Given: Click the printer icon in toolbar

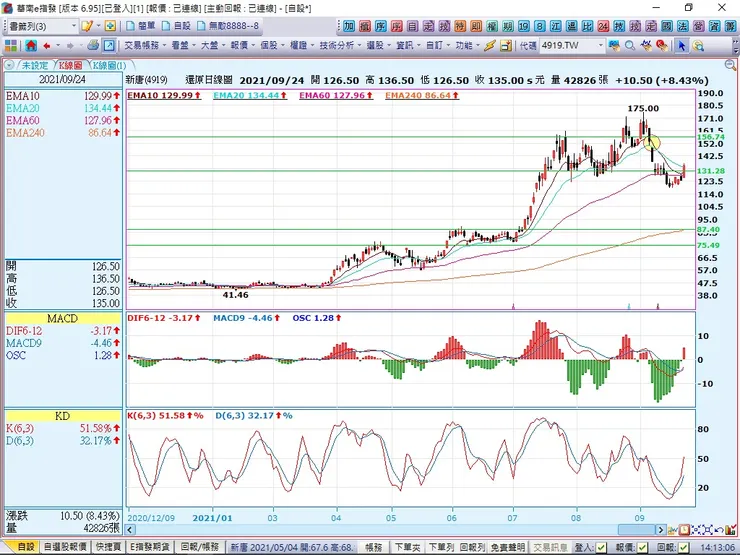Looking at the screenshot, I should pyautogui.click(x=92, y=45).
